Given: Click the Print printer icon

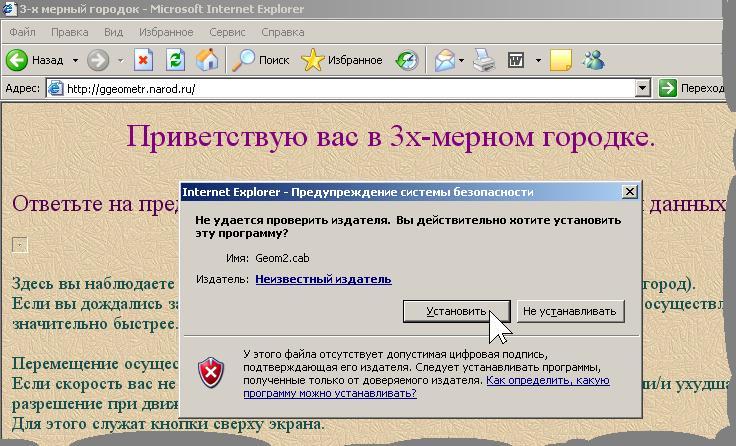Looking at the screenshot, I should 483,60.
